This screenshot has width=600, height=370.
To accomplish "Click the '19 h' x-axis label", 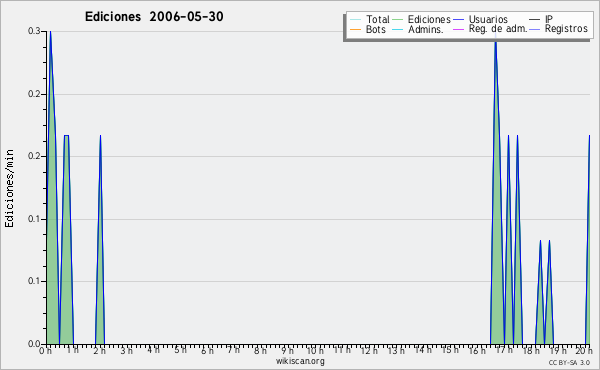I will click(558, 350).
